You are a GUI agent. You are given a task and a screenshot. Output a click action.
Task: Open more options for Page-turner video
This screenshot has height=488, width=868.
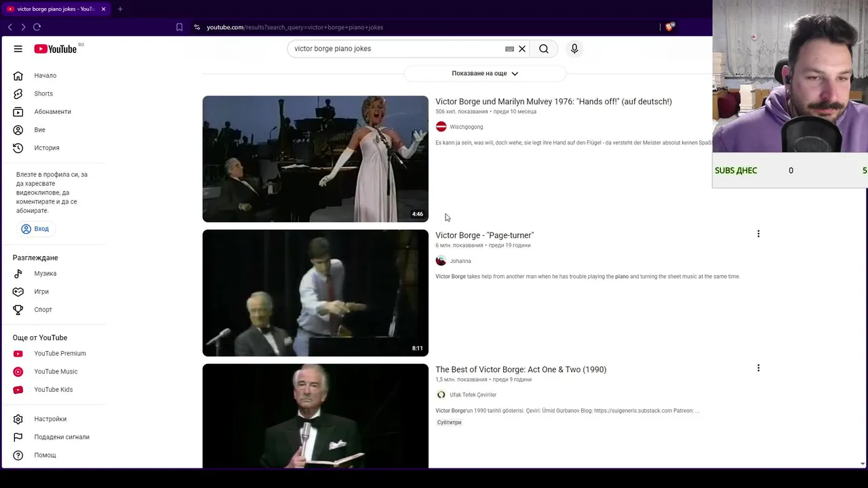point(758,234)
